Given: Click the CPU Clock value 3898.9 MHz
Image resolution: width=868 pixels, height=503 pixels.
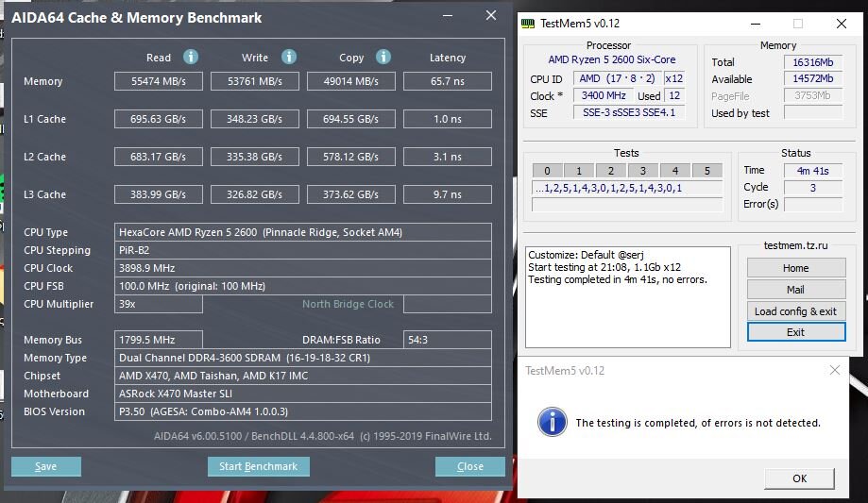Looking at the screenshot, I should click(x=303, y=268).
